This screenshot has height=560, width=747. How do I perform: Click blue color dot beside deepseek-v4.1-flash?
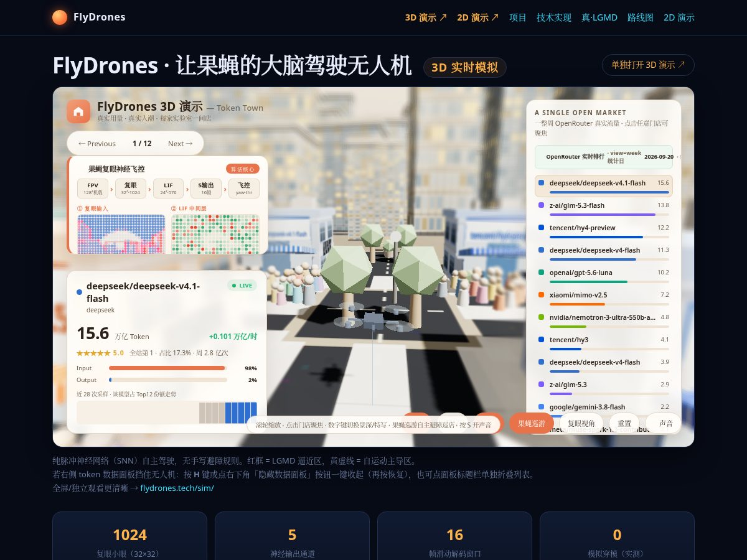[x=541, y=183]
